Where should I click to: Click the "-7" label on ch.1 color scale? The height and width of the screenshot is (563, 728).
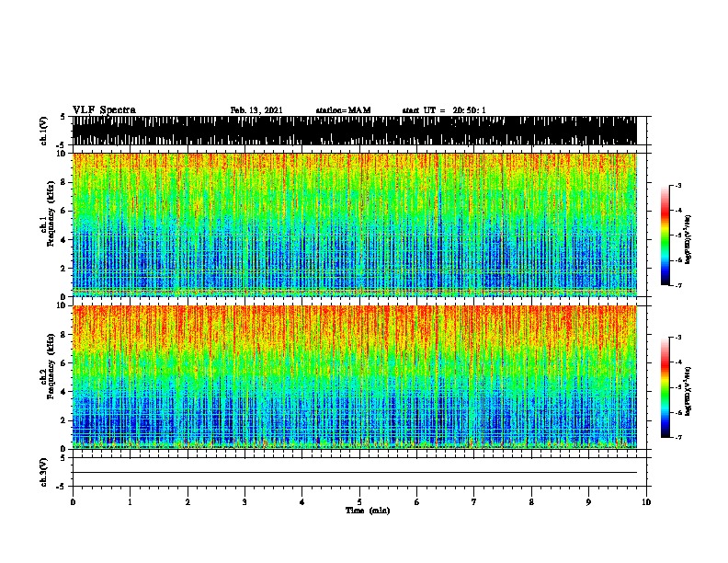pyautogui.click(x=678, y=285)
